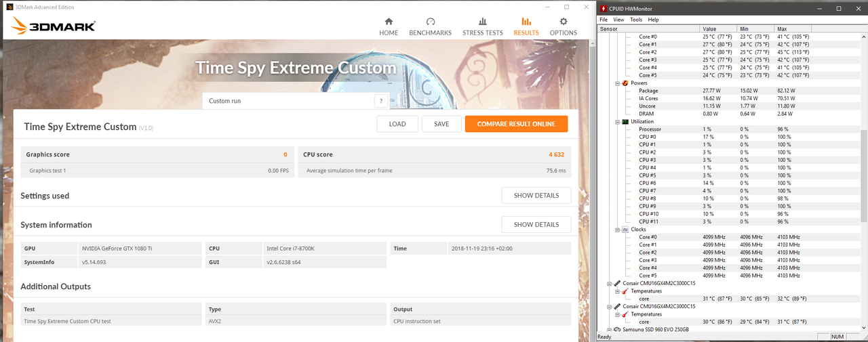Click the SAVE button
The width and height of the screenshot is (868, 342).
441,124
